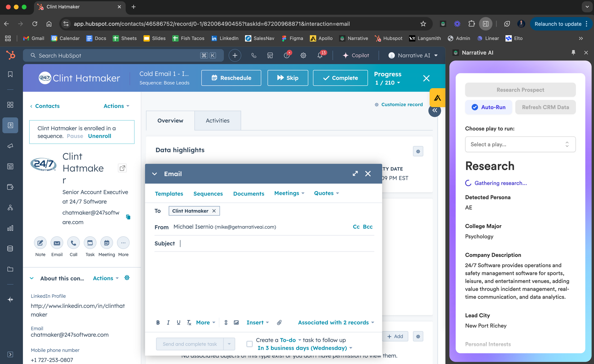Toggle underline formatting in email editor

179,323
